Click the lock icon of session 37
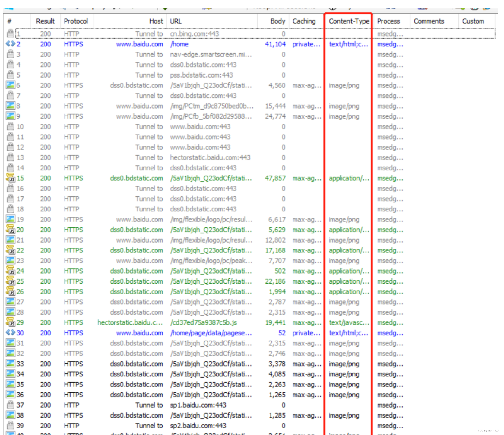The image size is (504, 435). click(x=11, y=405)
